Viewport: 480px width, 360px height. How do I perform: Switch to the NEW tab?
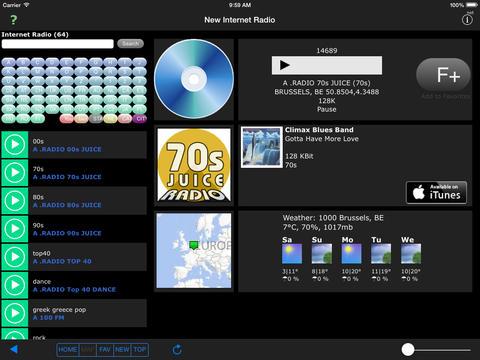click(x=122, y=350)
